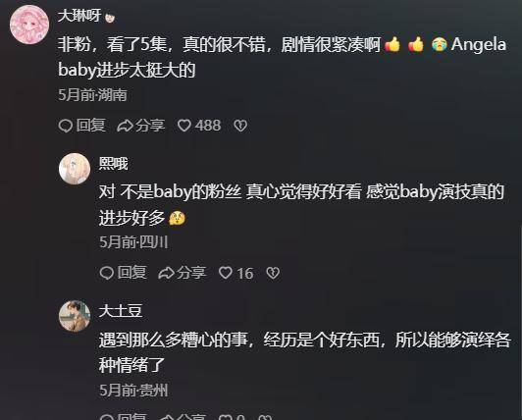The width and height of the screenshot is (522, 420).
Task: Dislike 大琳呀's comment using broken heart icon
Action: pyautogui.click(x=240, y=126)
